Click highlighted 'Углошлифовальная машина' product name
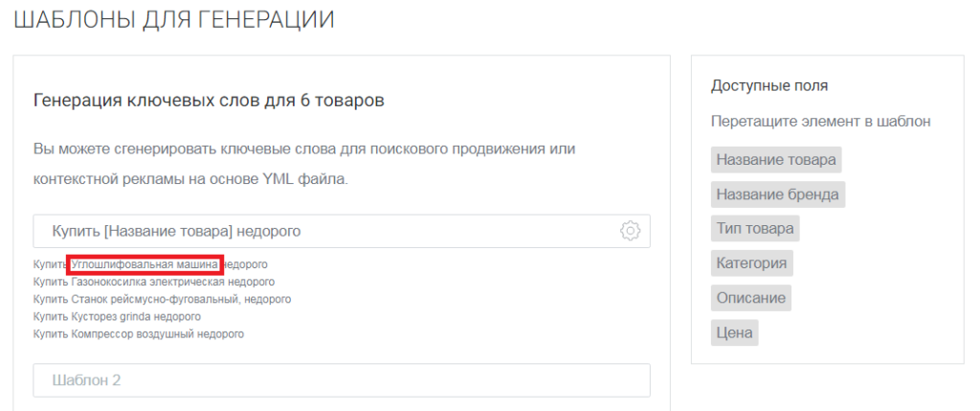Viewport: 980px width, 411px height. [145, 264]
